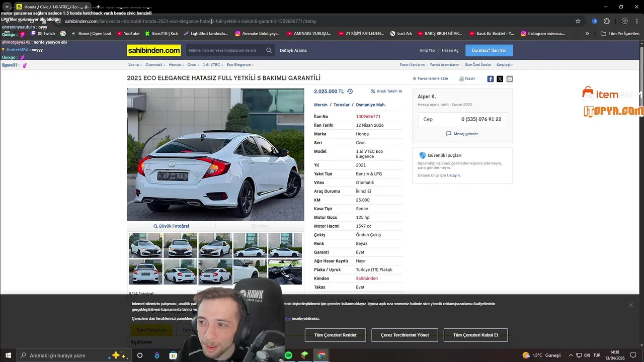Click Yazdır print link
This screenshot has width=644, height=362.
tap(467, 79)
